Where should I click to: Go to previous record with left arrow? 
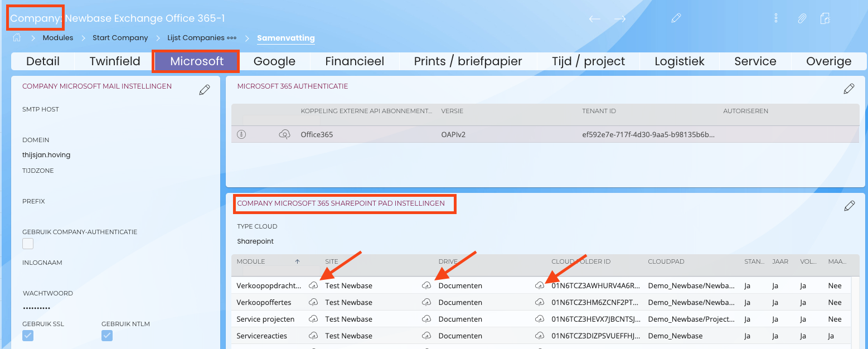point(594,18)
